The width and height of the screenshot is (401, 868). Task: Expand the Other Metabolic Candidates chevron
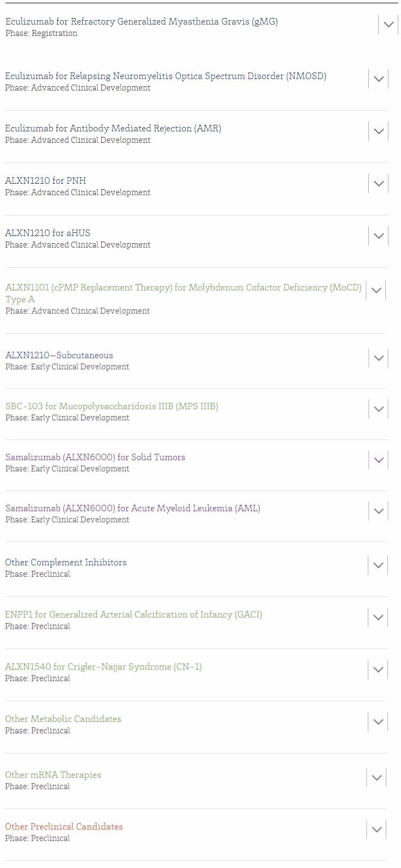(378, 722)
